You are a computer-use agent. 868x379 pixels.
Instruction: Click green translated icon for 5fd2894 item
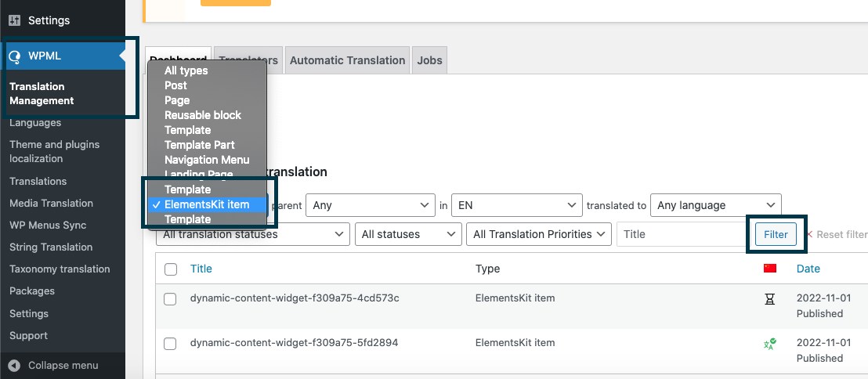769,344
